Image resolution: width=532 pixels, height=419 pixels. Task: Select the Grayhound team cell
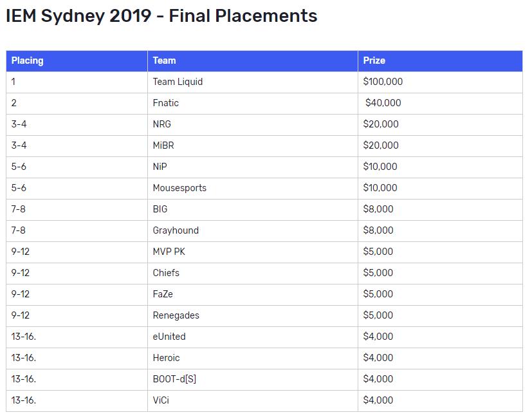(x=253, y=231)
